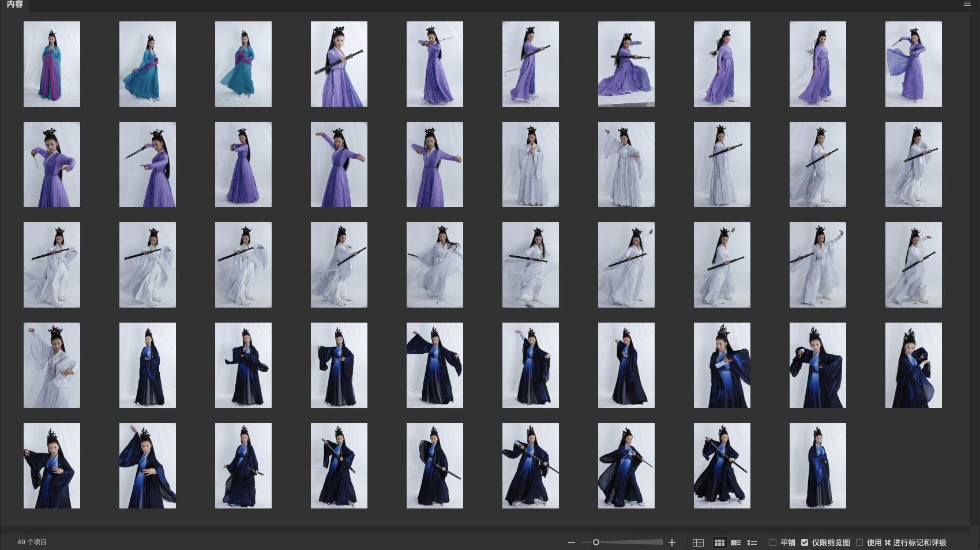
Task: Toggle the lock thumbnail grid icon
Action: [698, 542]
